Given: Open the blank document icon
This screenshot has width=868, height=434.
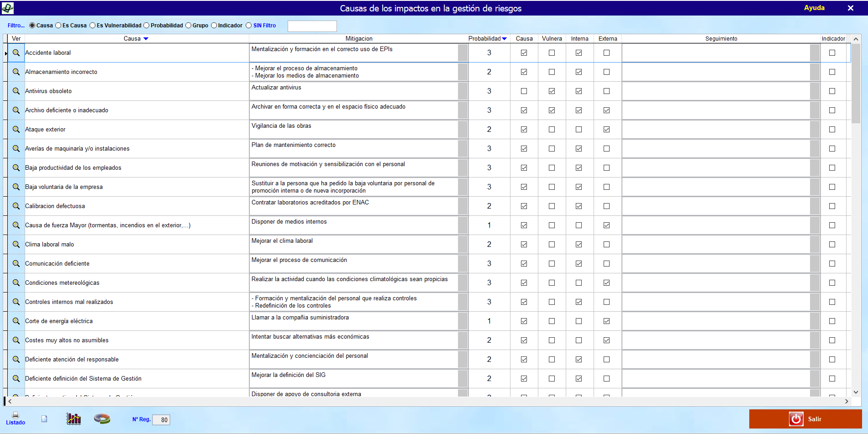Looking at the screenshot, I should (x=44, y=418).
